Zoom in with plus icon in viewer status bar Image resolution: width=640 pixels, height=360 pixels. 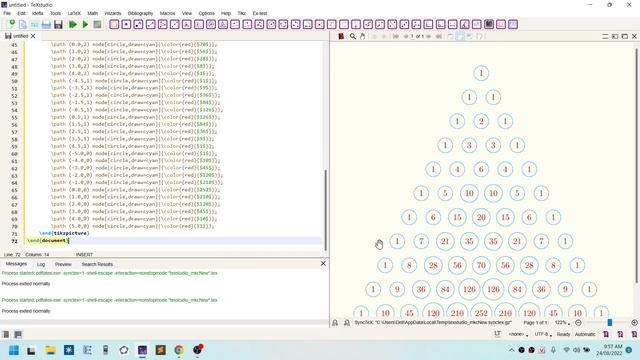pos(634,322)
